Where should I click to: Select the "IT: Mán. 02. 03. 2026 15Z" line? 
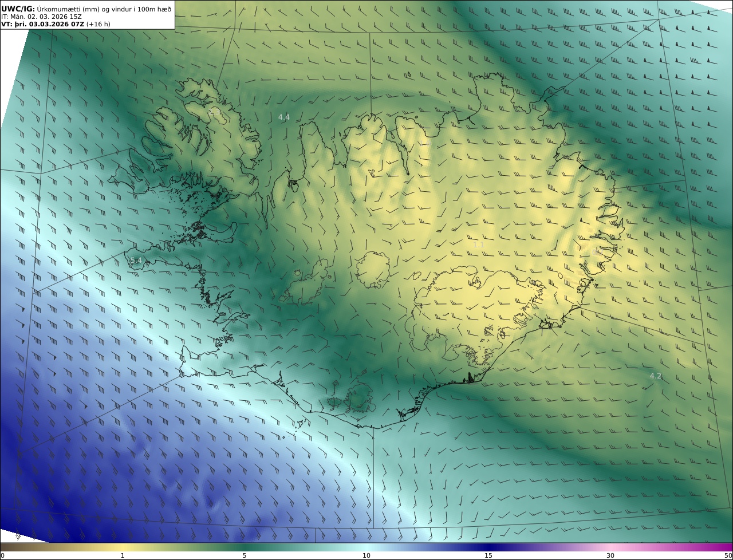pos(41,17)
